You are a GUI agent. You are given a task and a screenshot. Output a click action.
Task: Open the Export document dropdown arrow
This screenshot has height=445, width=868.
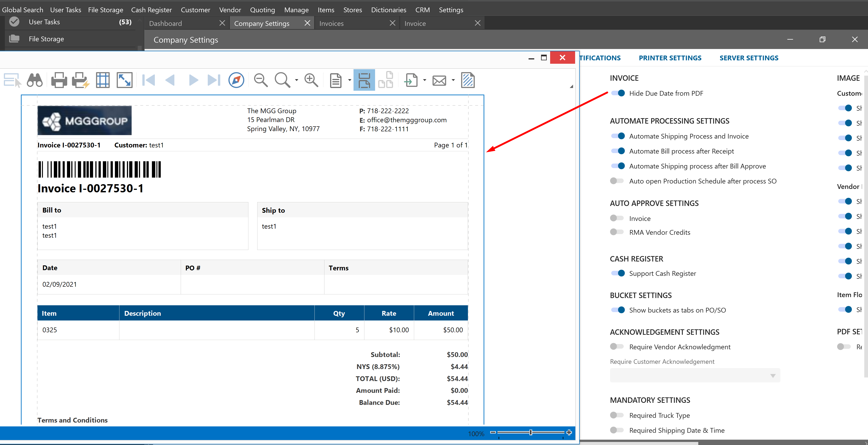point(425,80)
